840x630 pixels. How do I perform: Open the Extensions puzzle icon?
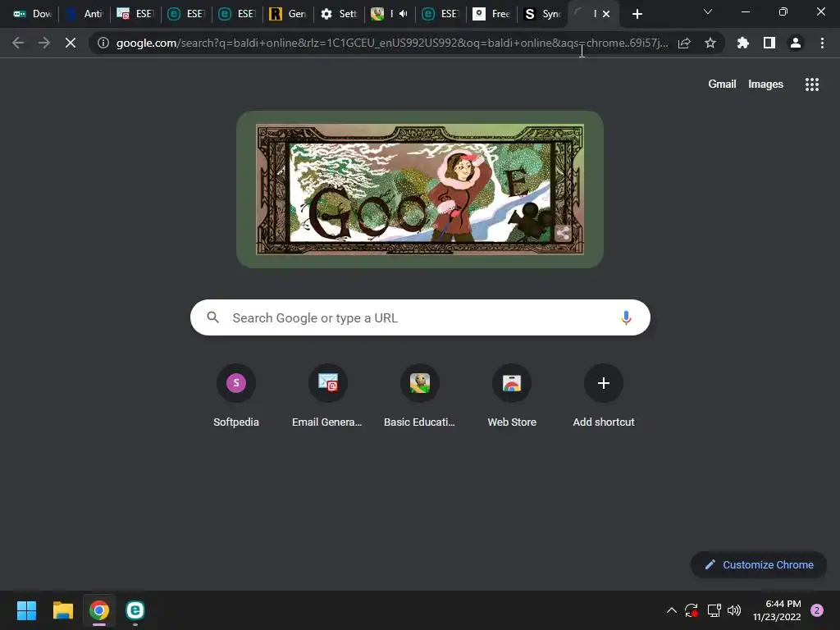pyautogui.click(x=743, y=43)
